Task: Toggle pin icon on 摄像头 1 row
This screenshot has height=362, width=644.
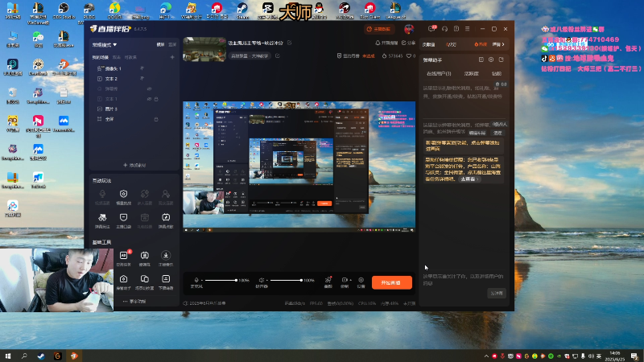Action: 142,68
